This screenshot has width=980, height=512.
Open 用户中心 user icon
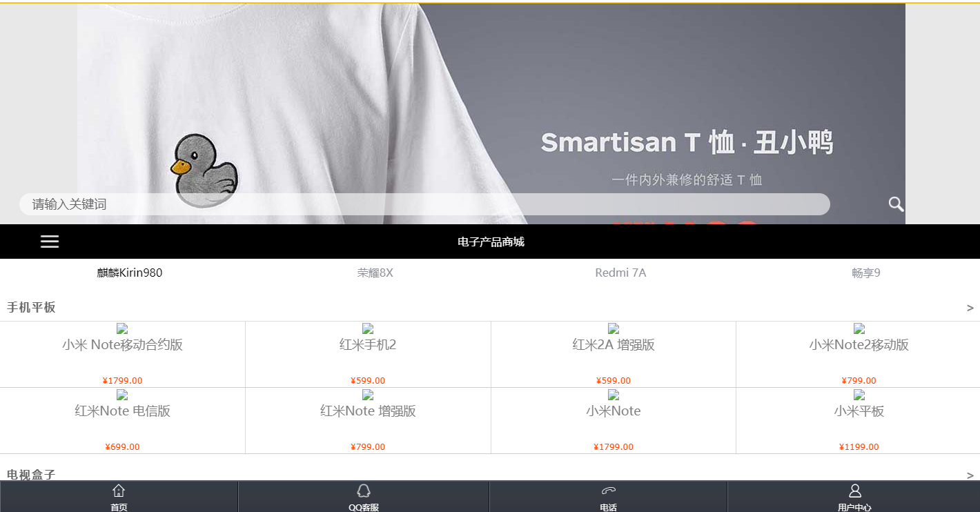point(854,491)
